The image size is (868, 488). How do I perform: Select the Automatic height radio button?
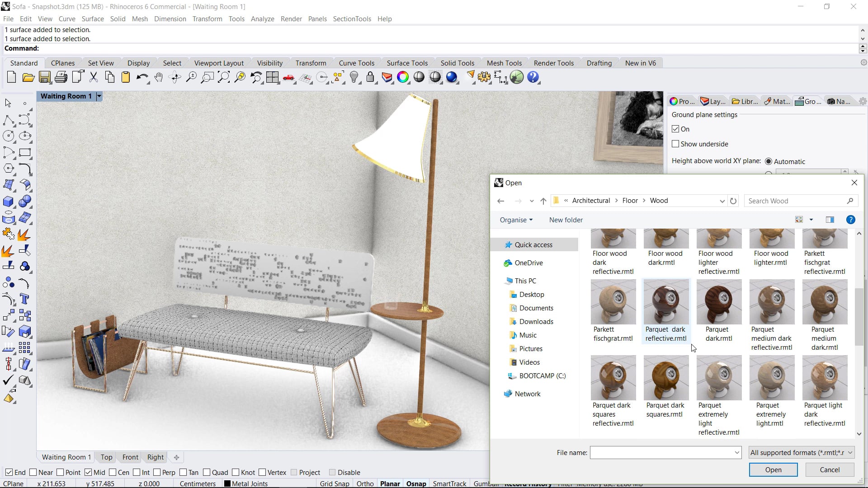tap(769, 162)
